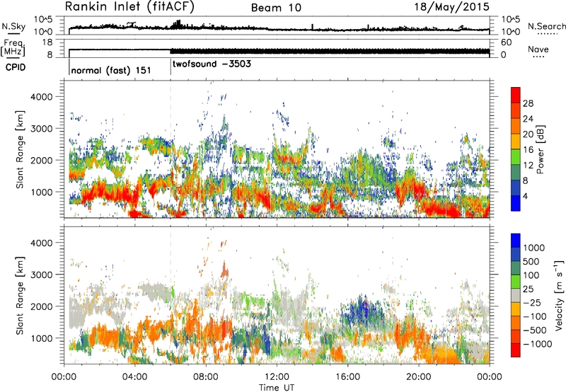This screenshot has height=392, width=566.
Task: Pick the red swatch topping the power colorbar
Action: [516, 96]
